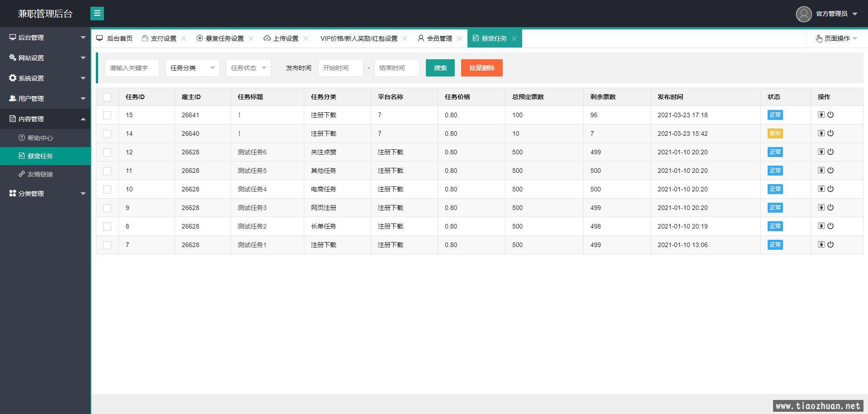Click the 暂停 status badge for task 14

point(775,133)
